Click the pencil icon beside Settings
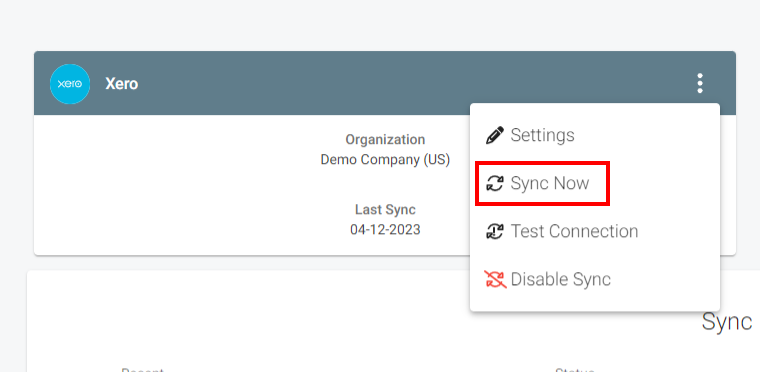Image resolution: width=760 pixels, height=372 pixels. (x=494, y=135)
